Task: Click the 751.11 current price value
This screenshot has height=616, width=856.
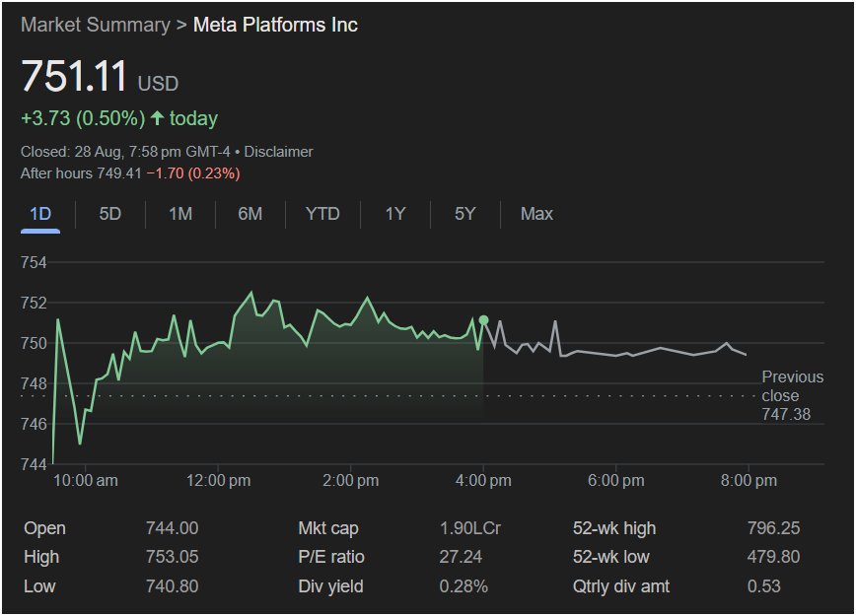Action: tap(74, 77)
